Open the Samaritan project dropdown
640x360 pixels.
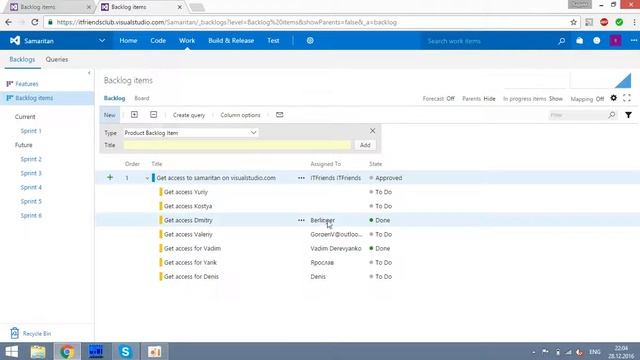102,40
